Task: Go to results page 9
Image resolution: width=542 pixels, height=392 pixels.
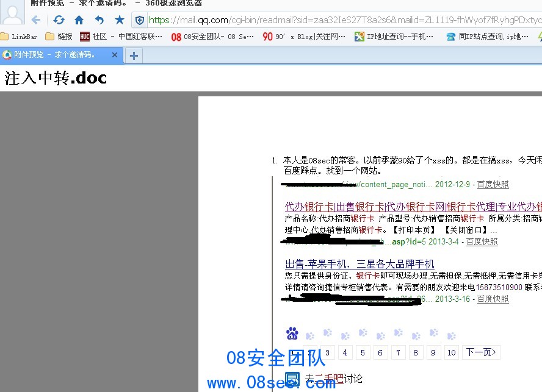Action: coord(433,352)
